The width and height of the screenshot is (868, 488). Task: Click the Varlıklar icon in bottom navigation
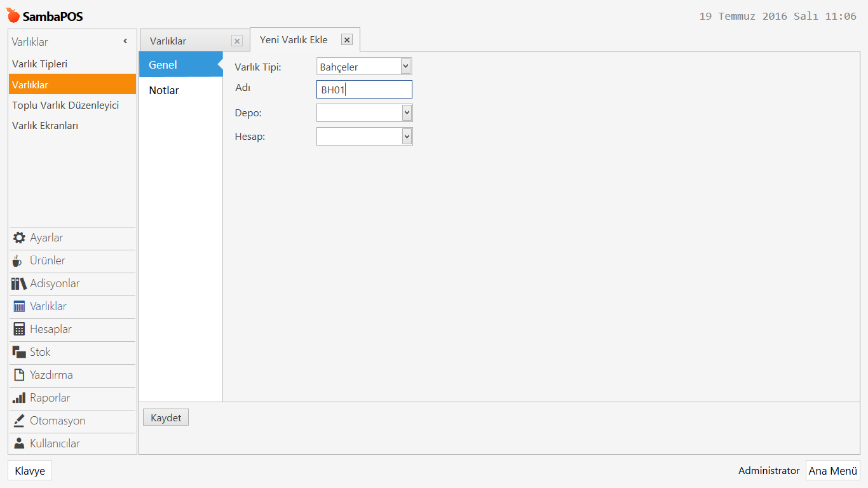coord(19,306)
